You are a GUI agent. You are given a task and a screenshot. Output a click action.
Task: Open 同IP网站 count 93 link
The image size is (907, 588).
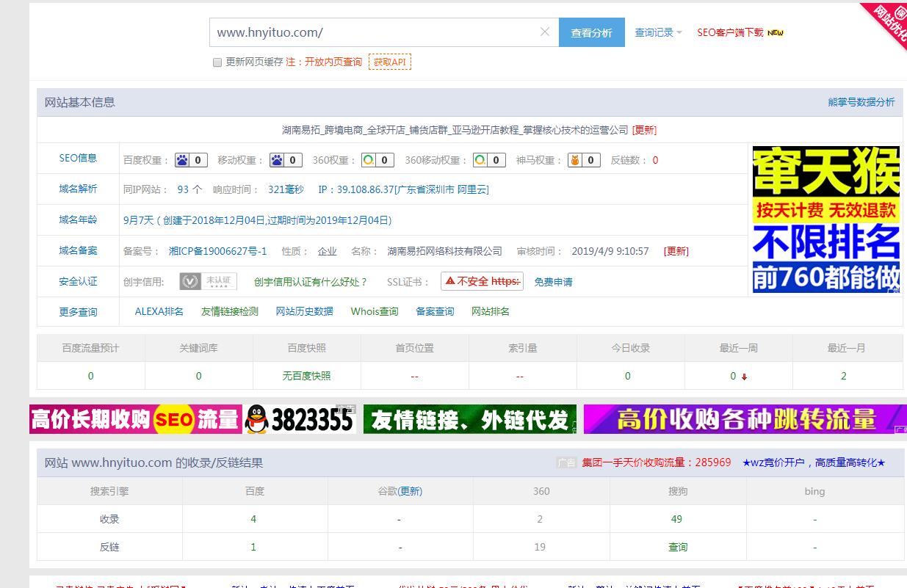point(183,189)
